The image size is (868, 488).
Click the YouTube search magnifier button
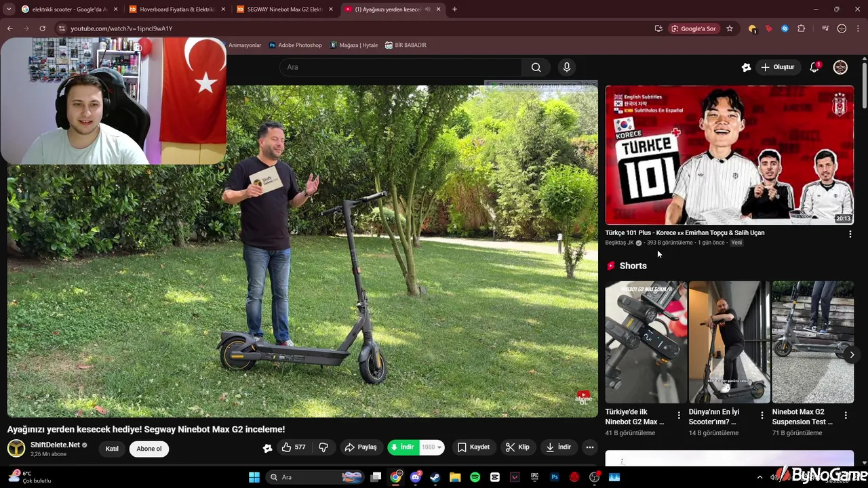tap(536, 67)
